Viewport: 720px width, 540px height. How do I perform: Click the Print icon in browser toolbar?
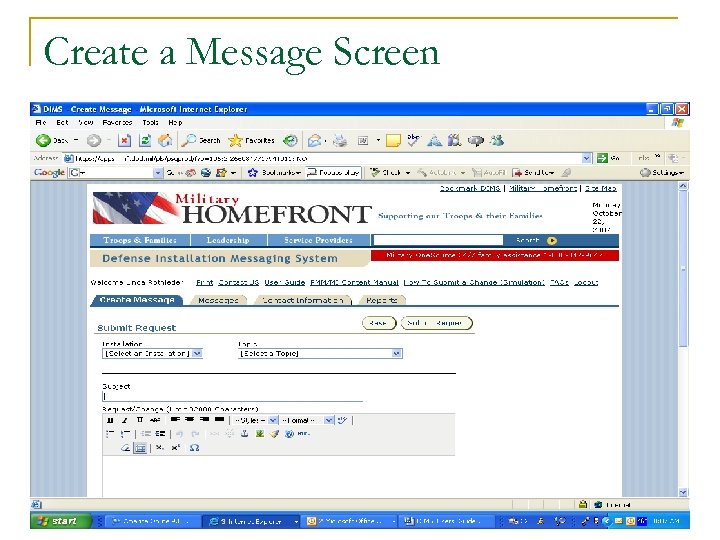340,141
